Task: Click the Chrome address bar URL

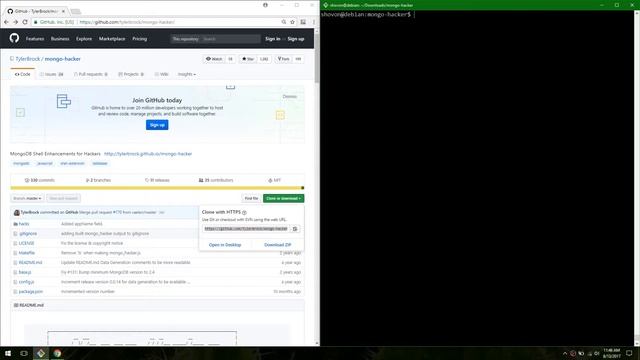Action: [127, 22]
